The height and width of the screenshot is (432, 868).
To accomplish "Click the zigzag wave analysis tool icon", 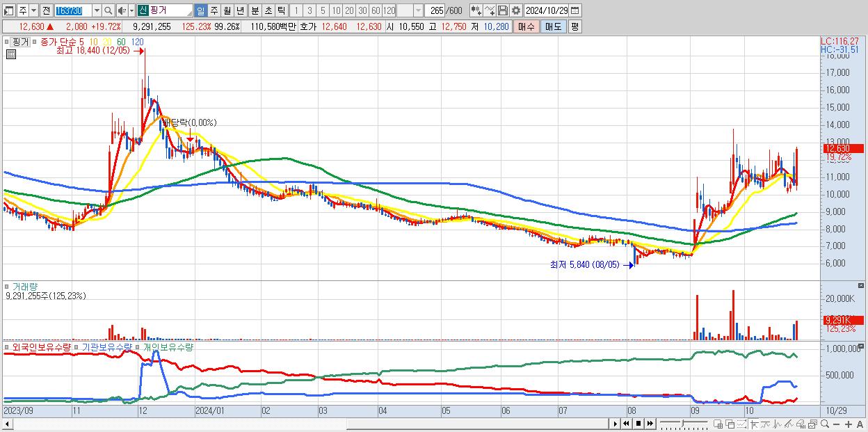I will (778, 424).
